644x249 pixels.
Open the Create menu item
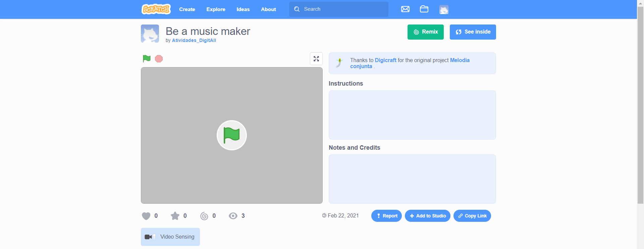(x=187, y=9)
